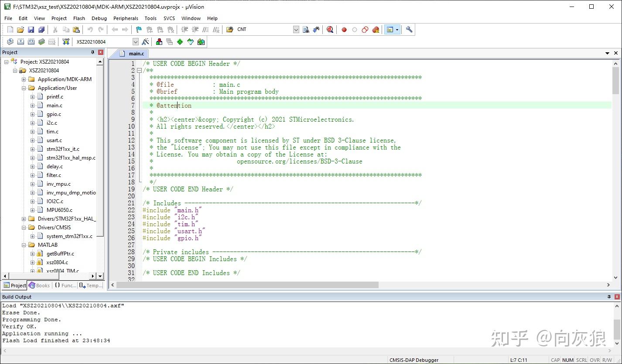This screenshot has height=364, width=622.
Task: Save all open files
Action: pyautogui.click(x=41, y=29)
